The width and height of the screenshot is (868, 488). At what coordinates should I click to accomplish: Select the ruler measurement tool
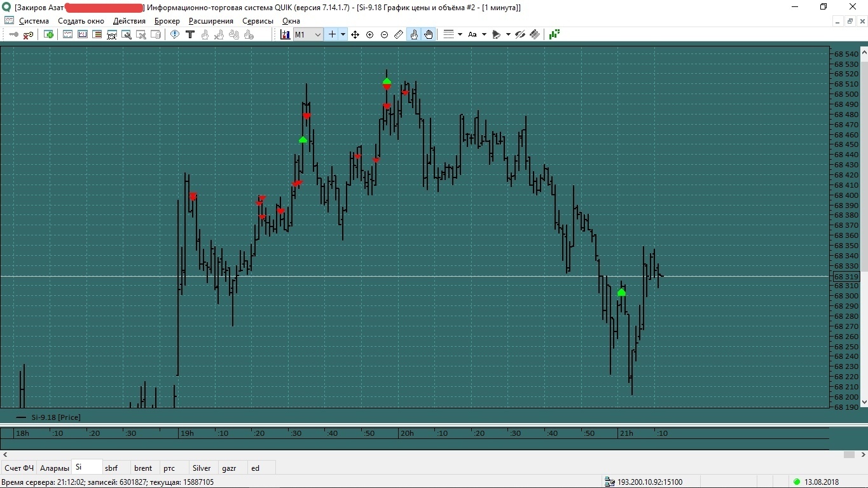coord(399,34)
